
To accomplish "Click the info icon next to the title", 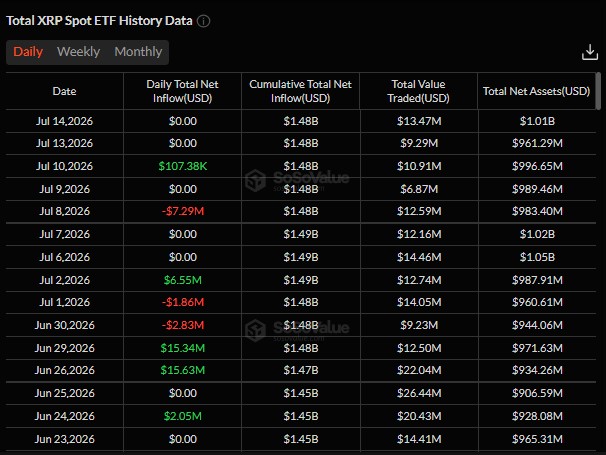I will [x=203, y=21].
